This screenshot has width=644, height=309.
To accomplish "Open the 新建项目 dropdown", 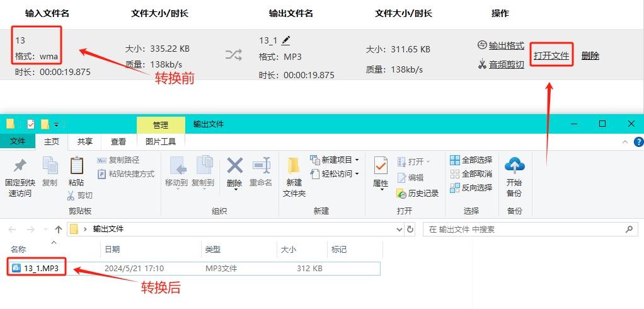I will click(x=335, y=160).
